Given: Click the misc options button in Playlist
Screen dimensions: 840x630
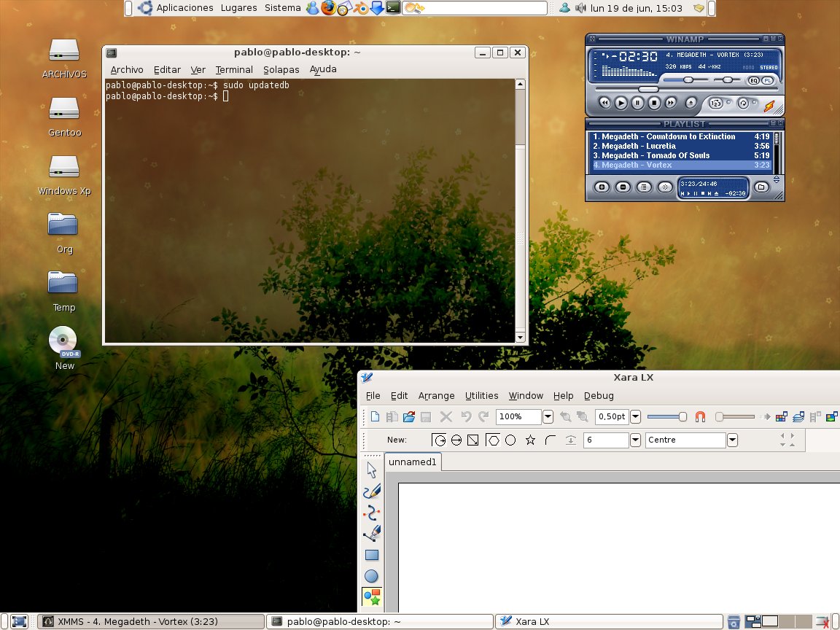Looking at the screenshot, I should (x=665, y=187).
